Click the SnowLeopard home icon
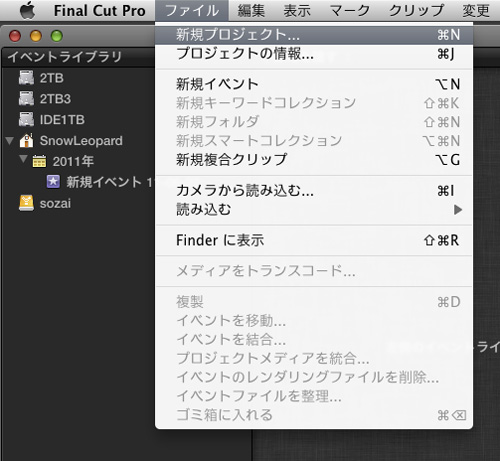This screenshot has width=500, height=461. 26,141
